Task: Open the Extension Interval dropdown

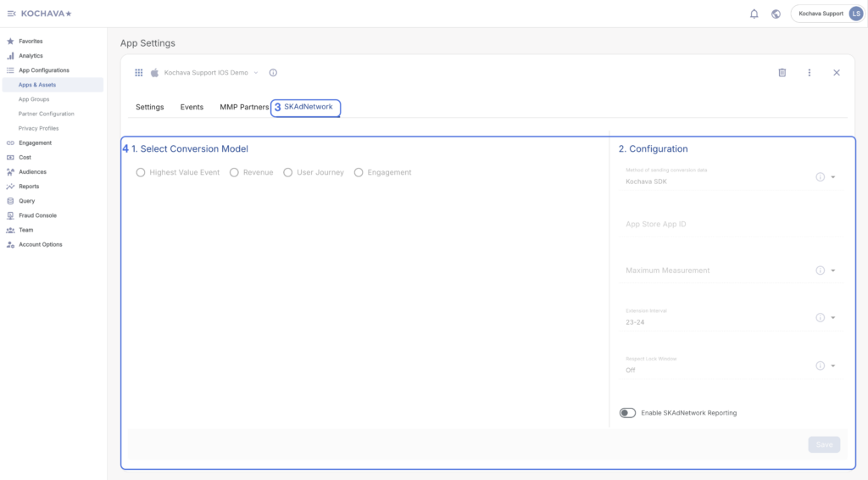Action: [x=833, y=318]
